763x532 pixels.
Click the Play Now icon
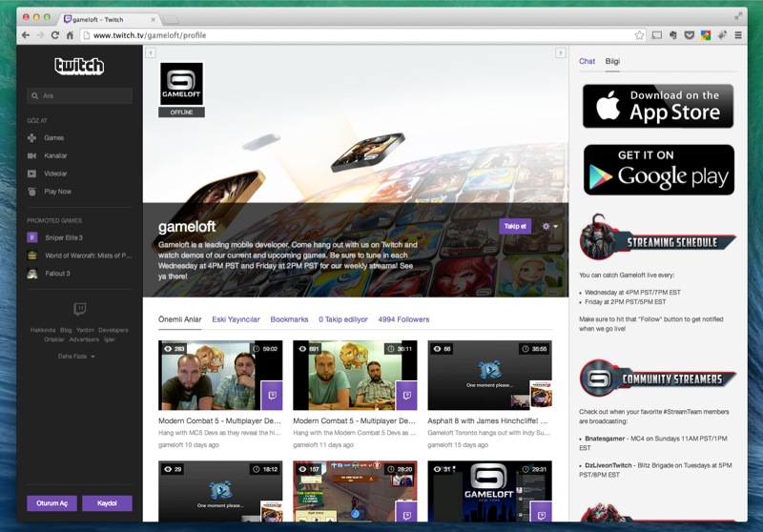coord(32,192)
